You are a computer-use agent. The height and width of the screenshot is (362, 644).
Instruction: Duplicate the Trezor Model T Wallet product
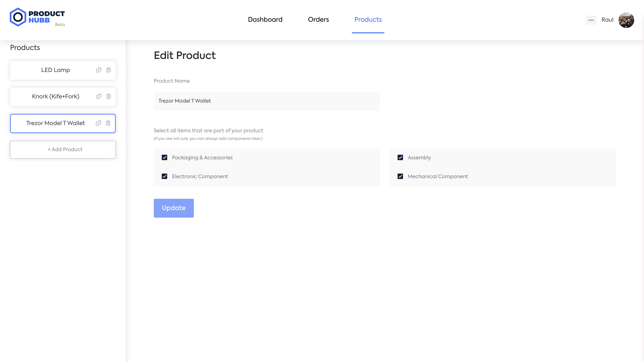click(x=98, y=123)
